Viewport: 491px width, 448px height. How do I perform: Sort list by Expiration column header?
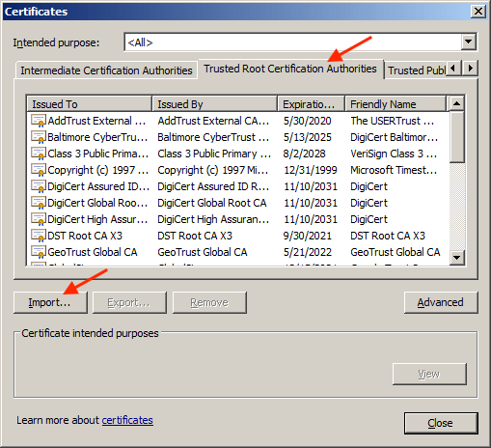[311, 104]
